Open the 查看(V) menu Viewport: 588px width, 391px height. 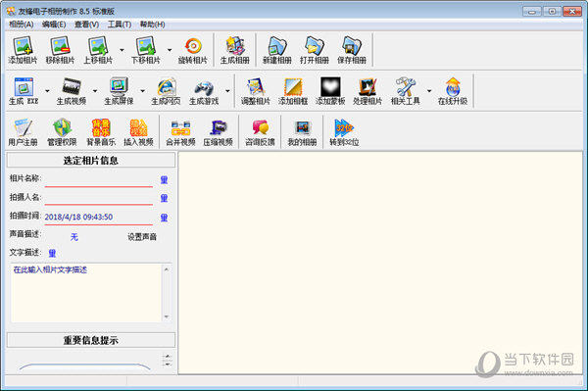[86, 24]
